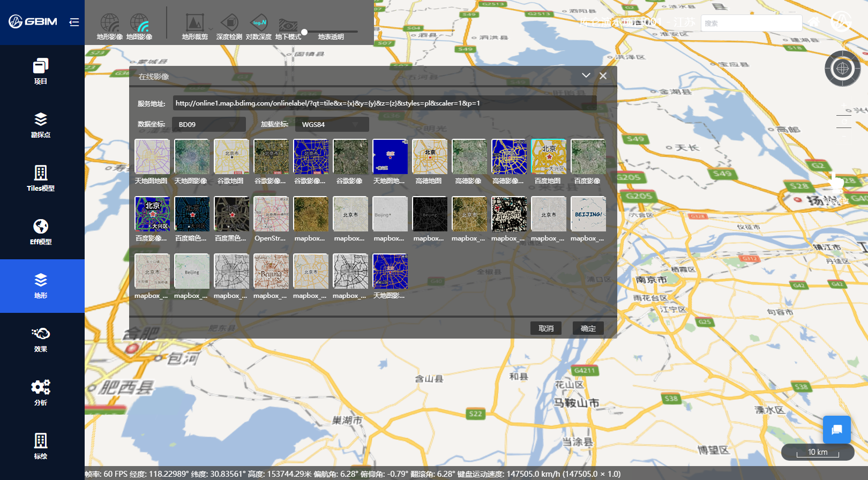Open the 标绘 sidebar section
The height and width of the screenshot is (480, 868).
[41, 446]
